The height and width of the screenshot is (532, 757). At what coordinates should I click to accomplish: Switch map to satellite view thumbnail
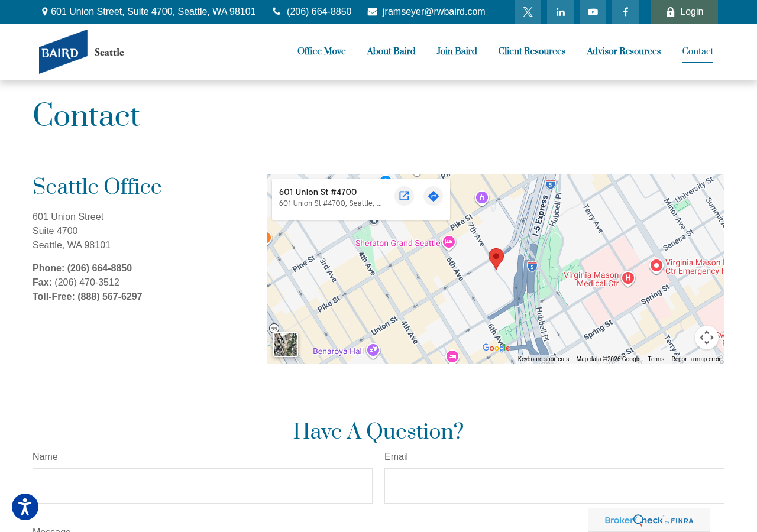point(286,345)
